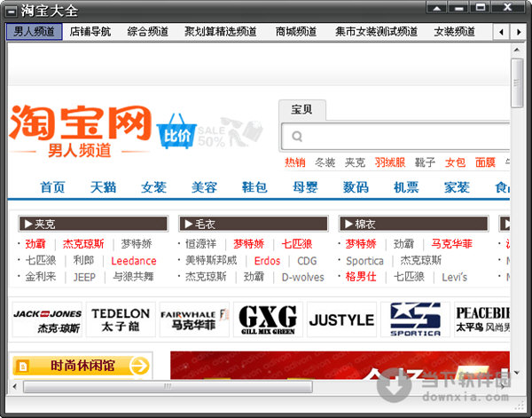Click the 羽绒服 hot search keyword

point(390,162)
